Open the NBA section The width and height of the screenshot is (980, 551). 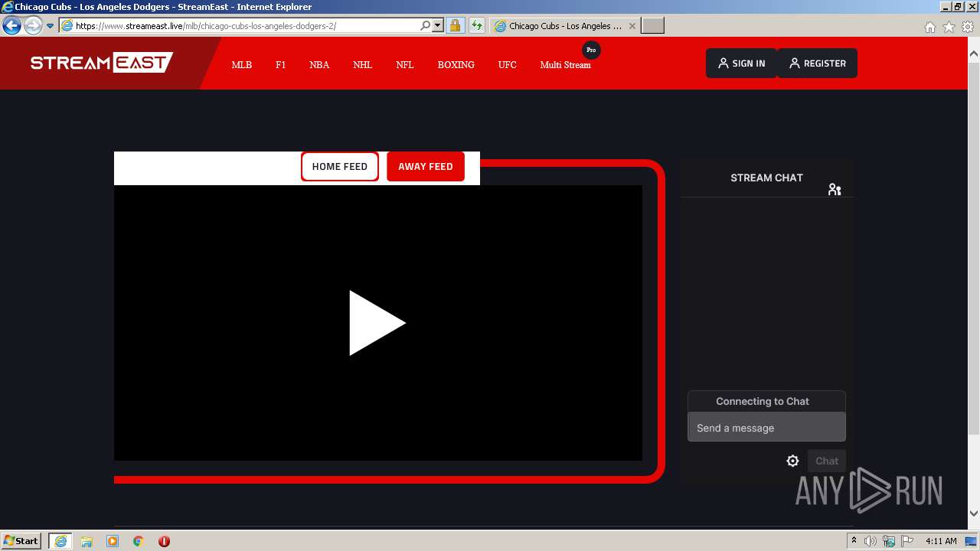coord(319,65)
